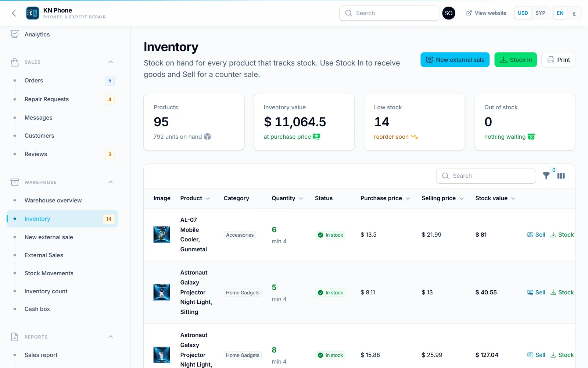
Task: Go to Repair Requests
Action: point(62,99)
